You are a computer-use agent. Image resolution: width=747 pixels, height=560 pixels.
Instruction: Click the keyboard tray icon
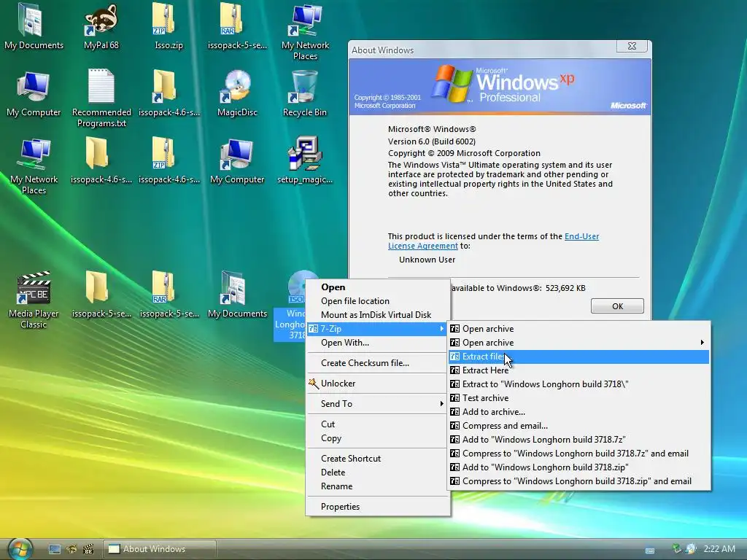tap(650, 550)
